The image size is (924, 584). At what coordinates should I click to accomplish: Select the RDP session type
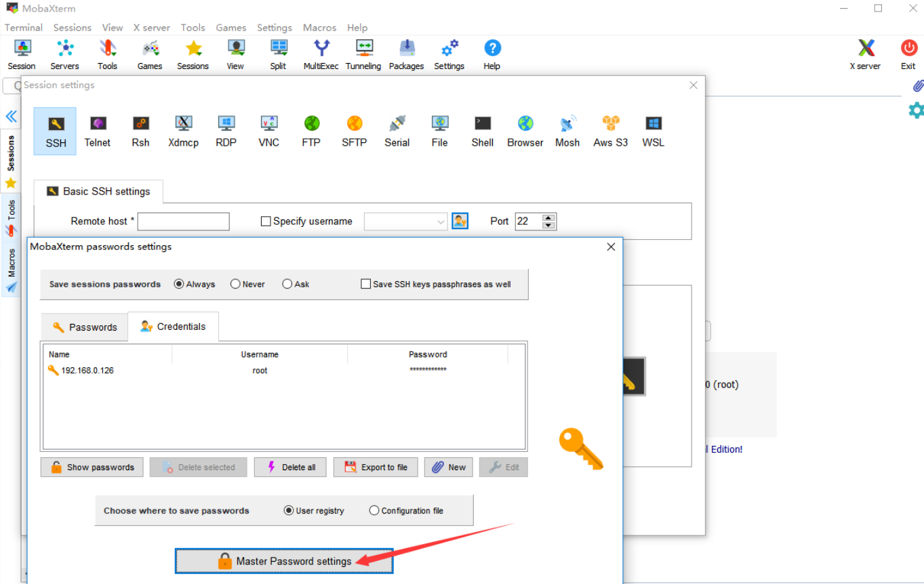pyautogui.click(x=226, y=131)
